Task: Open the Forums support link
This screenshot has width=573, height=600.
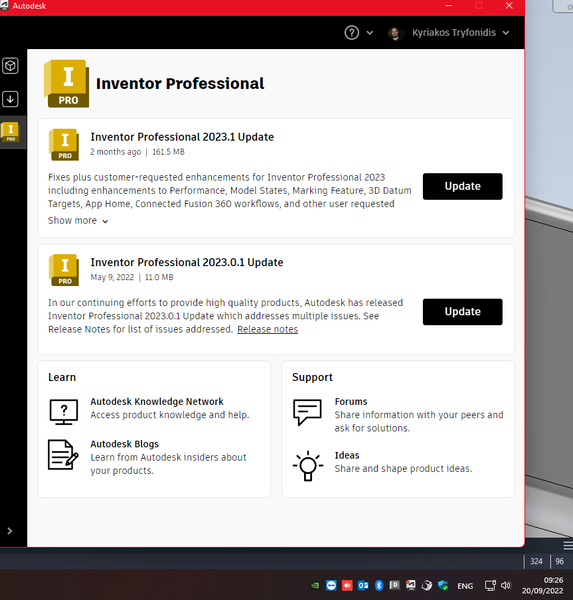Action: tap(351, 401)
